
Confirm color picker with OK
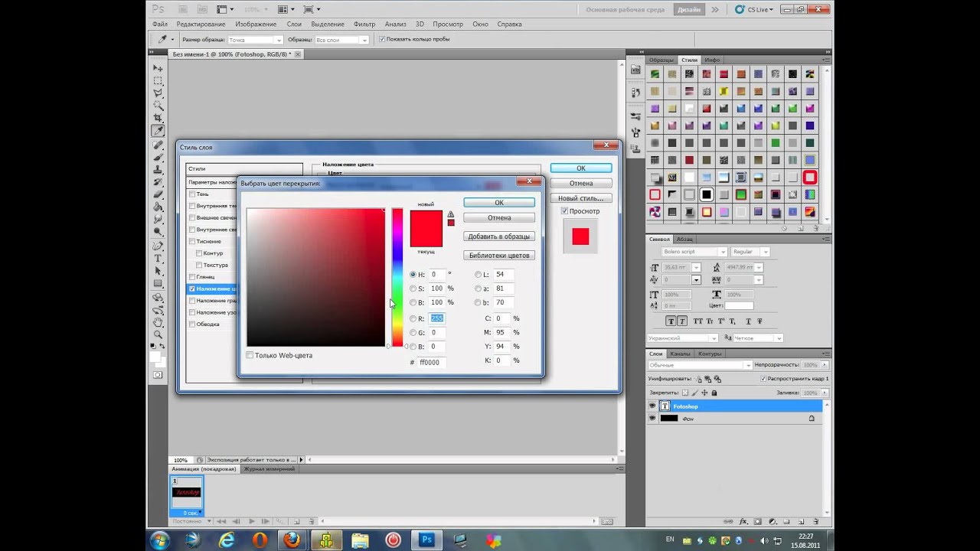pos(499,203)
